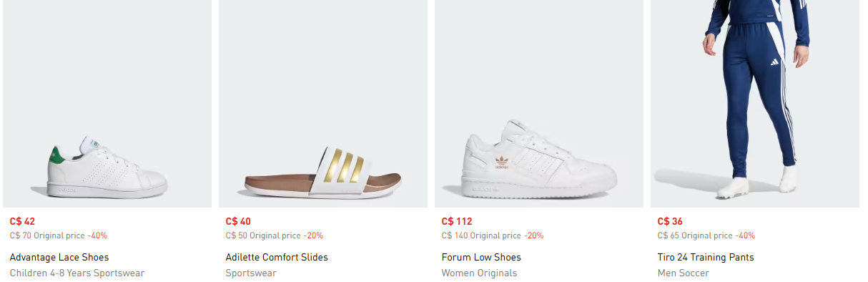Click the Advantage Lace Shoes title link
The width and height of the screenshot is (868, 282).
point(59,257)
